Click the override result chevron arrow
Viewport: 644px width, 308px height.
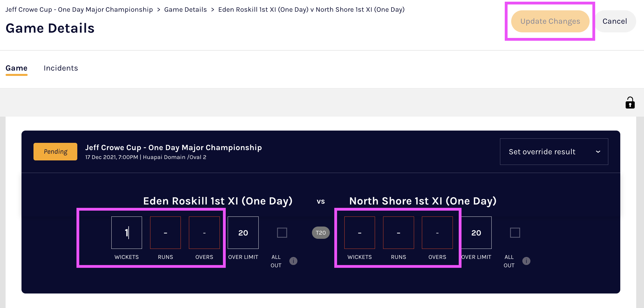pos(598,151)
